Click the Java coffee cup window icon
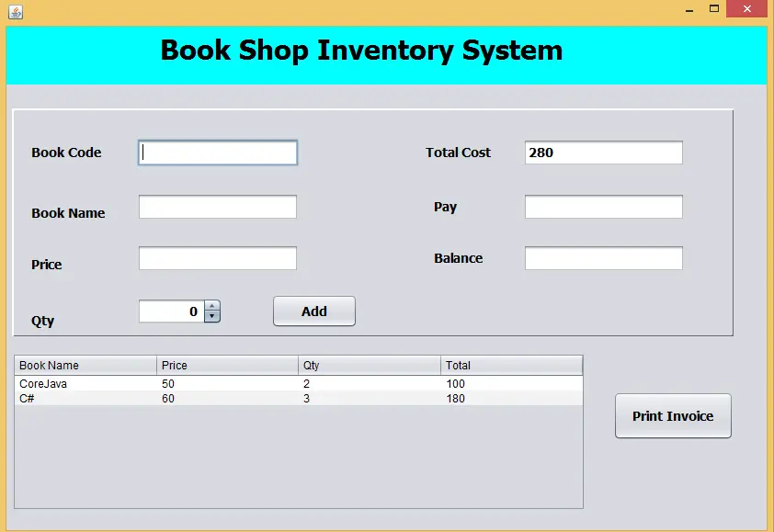The width and height of the screenshot is (774, 532). point(15,12)
